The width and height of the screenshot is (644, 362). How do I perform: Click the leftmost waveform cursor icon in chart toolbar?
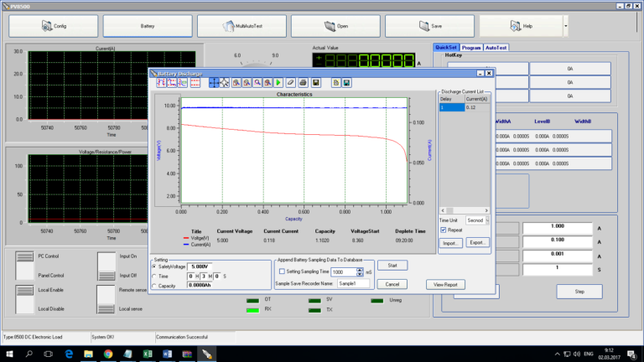(161, 83)
